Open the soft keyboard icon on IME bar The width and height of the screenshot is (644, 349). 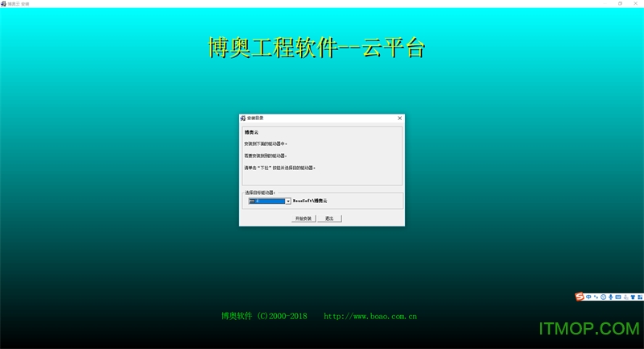(x=618, y=297)
